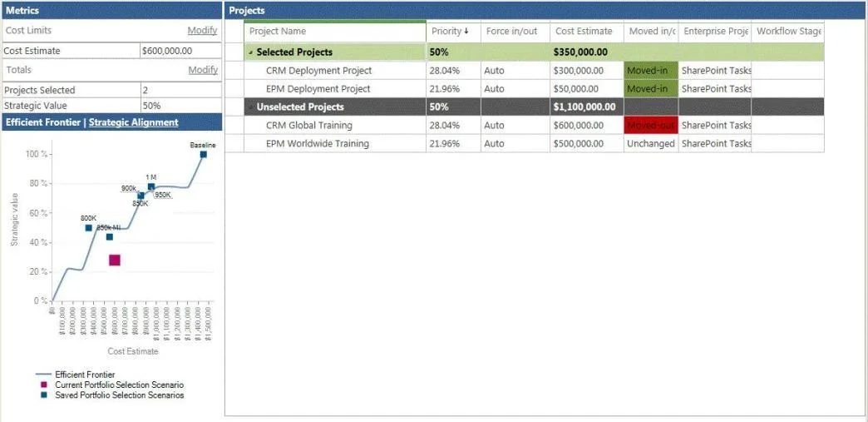Collapse the Selected Projects group

tap(251, 52)
